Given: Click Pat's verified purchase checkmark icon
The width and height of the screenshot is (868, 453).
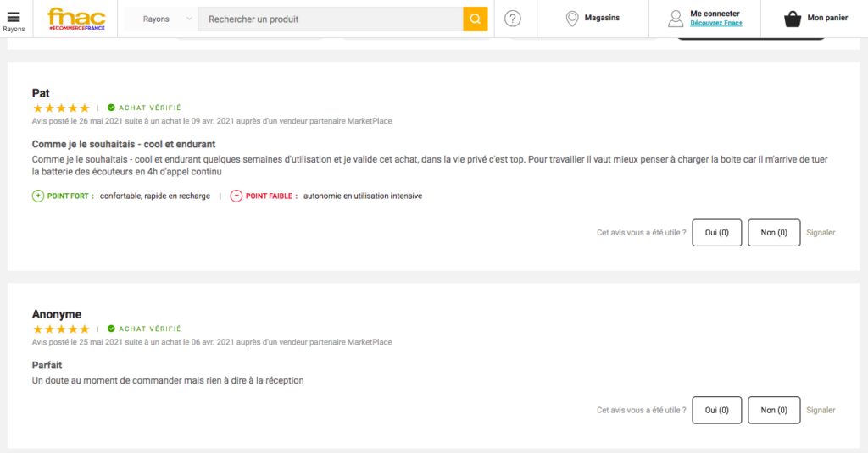Looking at the screenshot, I should [111, 108].
